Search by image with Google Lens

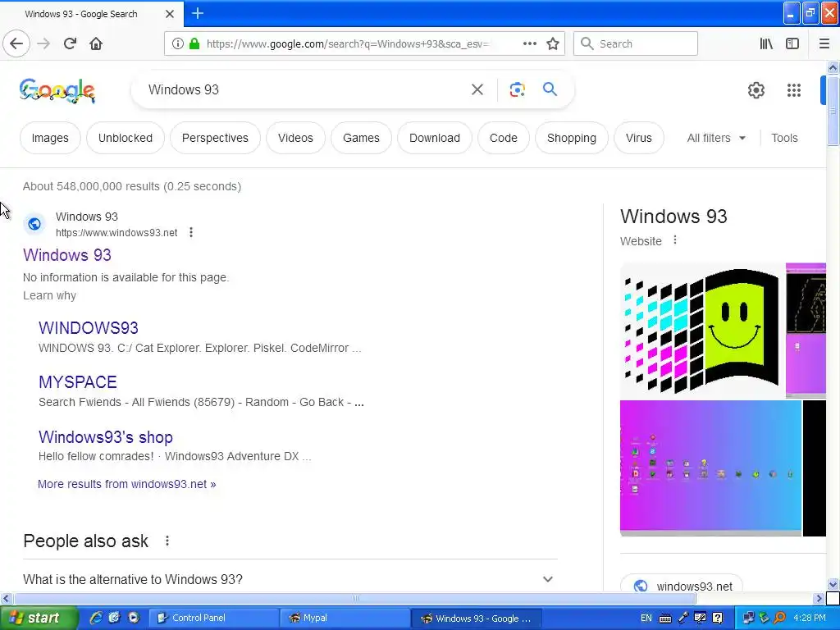click(517, 89)
